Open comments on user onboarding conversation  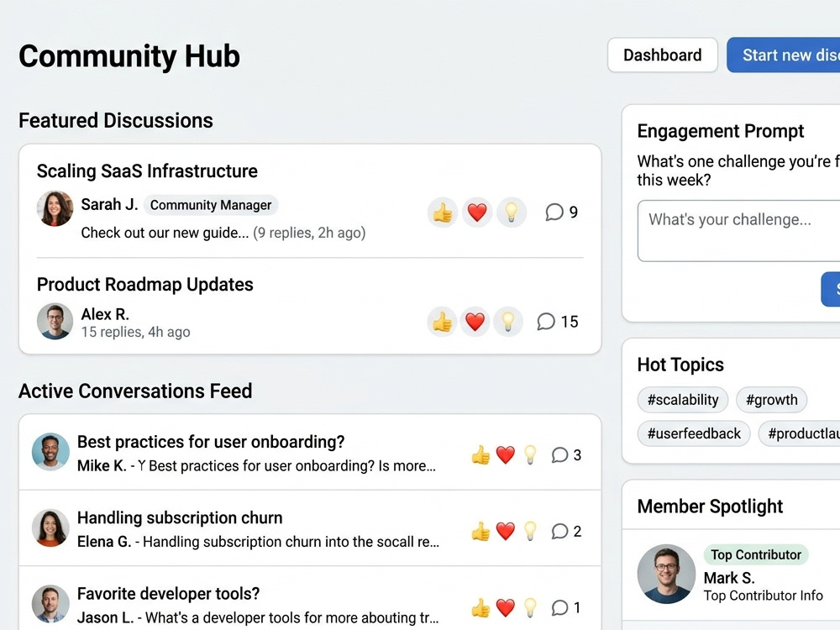click(566, 454)
